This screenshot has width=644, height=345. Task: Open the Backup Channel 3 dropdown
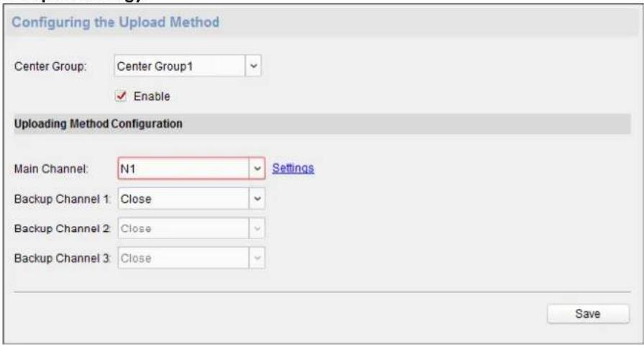point(191,258)
